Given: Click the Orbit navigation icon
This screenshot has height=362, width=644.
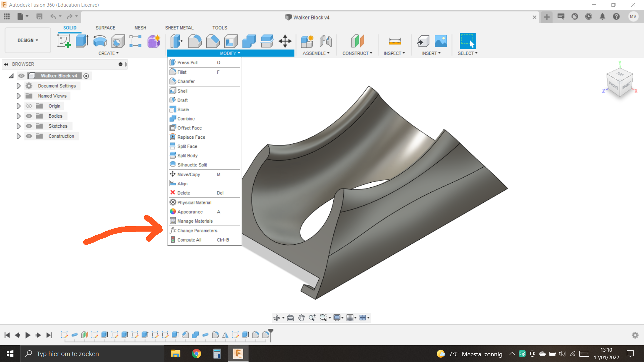Looking at the screenshot, I should [x=276, y=318].
